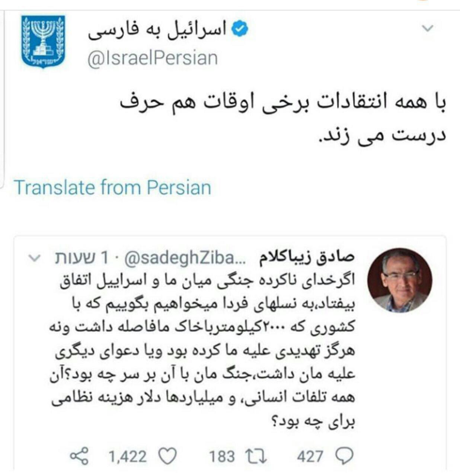
Task: Like the quoted tweet with heart icon
Action: 167,456
